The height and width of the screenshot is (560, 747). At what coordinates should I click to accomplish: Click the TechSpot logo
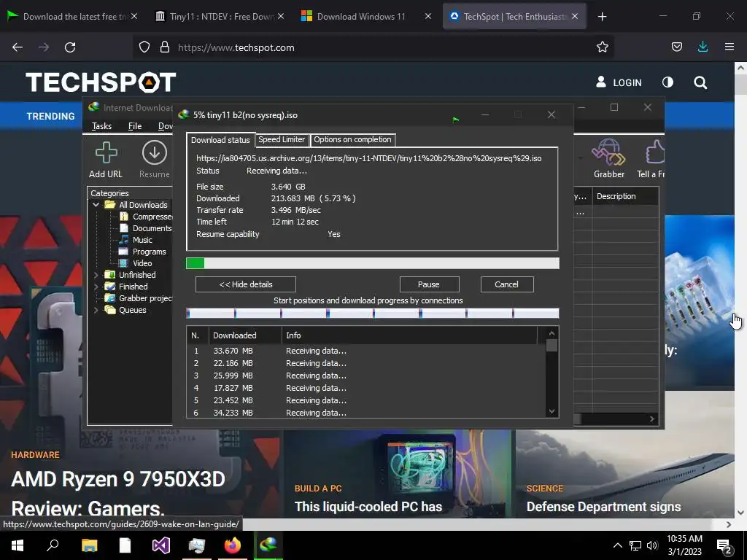[x=101, y=82]
